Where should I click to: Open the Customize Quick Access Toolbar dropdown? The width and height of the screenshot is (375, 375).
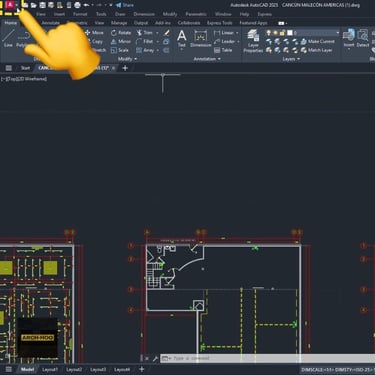[x=111, y=5]
